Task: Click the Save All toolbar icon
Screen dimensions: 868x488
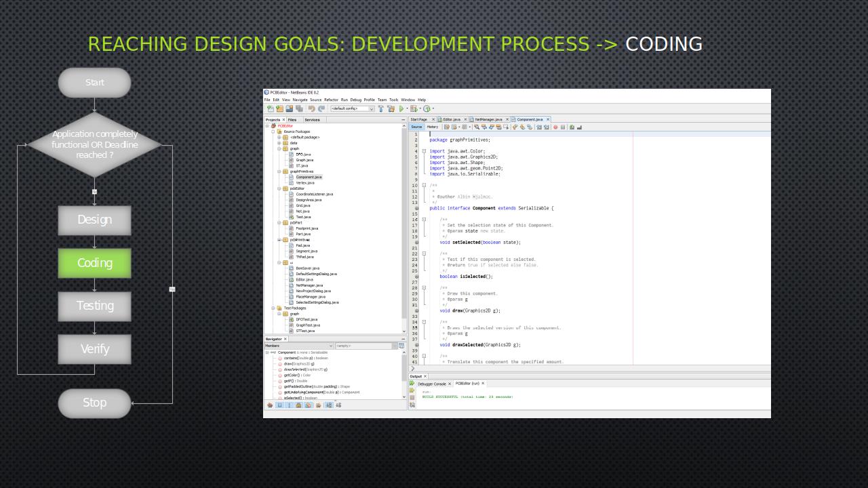Action: pyautogui.click(x=299, y=108)
